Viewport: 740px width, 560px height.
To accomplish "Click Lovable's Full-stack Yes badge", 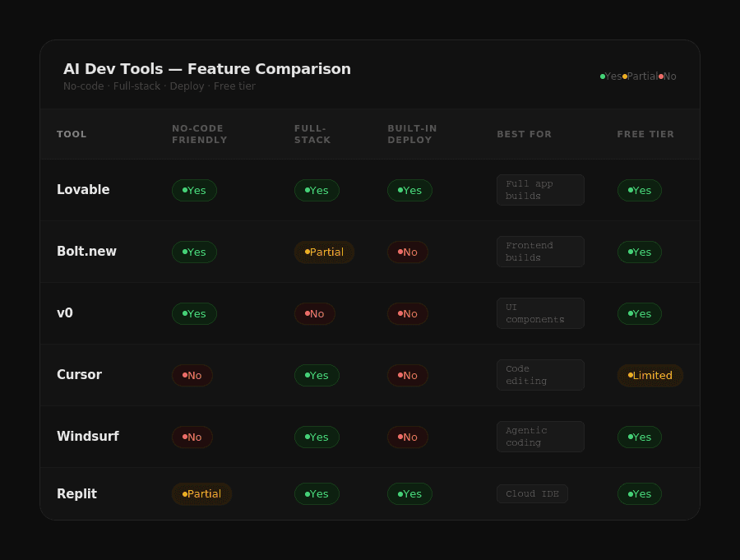I will pyautogui.click(x=317, y=190).
